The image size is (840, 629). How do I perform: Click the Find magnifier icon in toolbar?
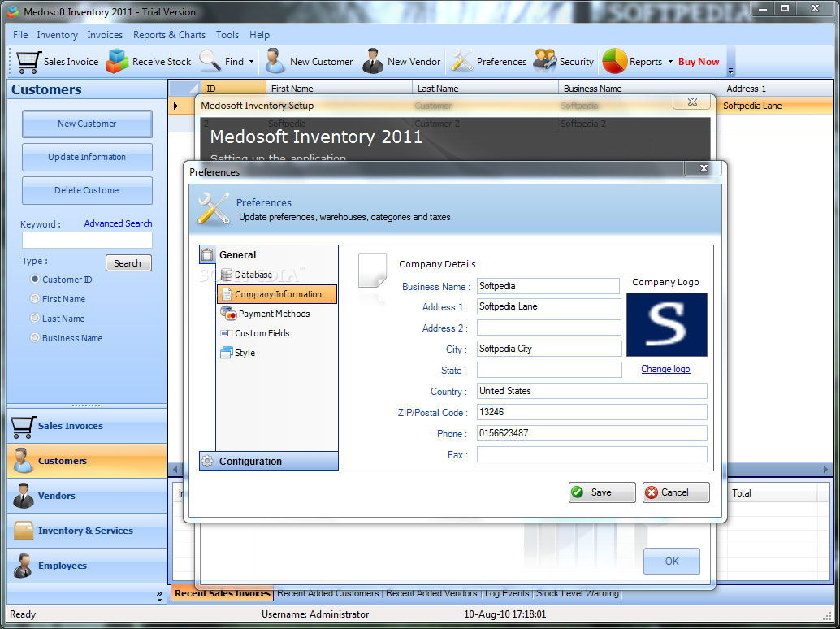(210, 61)
